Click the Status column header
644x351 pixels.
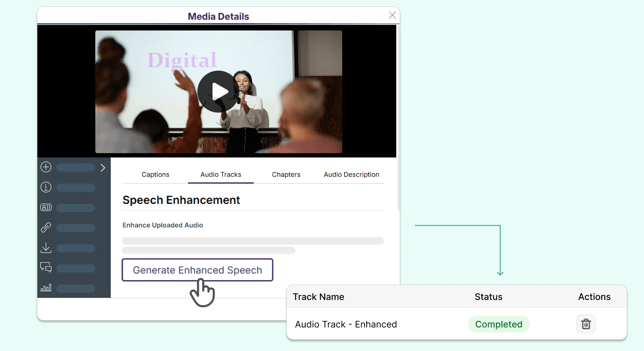point(489,297)
